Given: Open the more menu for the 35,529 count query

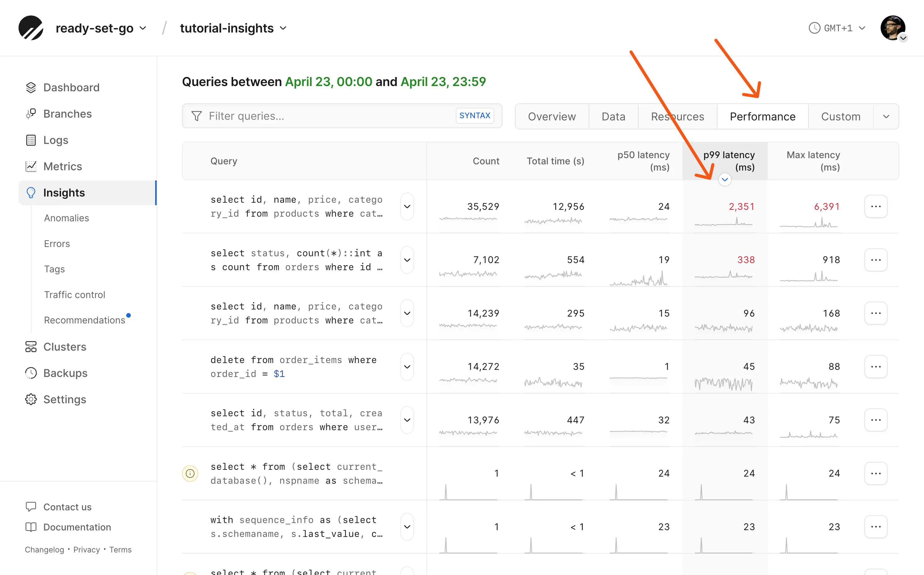Looking at the screenshot, I should pos(876,206).
